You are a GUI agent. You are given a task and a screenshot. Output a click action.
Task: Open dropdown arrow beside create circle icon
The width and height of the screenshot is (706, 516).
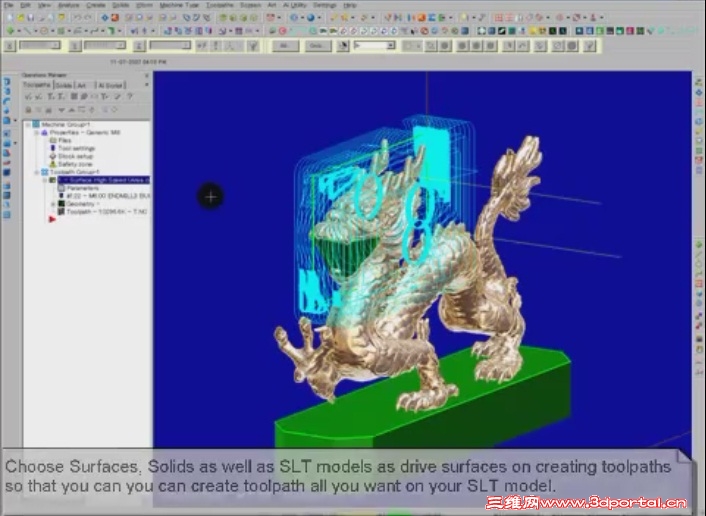(52, 31)
